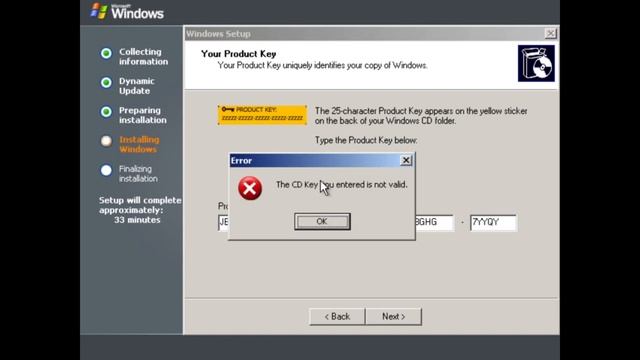Screen dimensions: 640x360
Task: Click the last product key field 7YYQY
Action: tap(493, 222)
